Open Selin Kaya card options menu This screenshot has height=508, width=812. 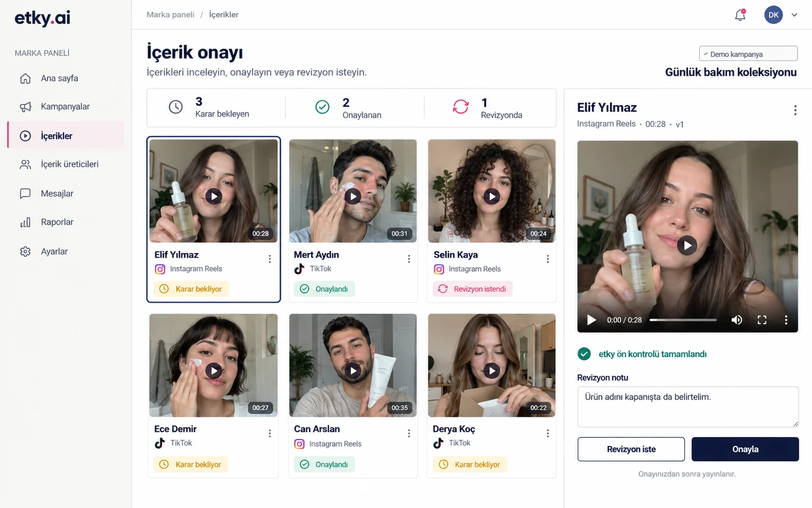point(548,259)
